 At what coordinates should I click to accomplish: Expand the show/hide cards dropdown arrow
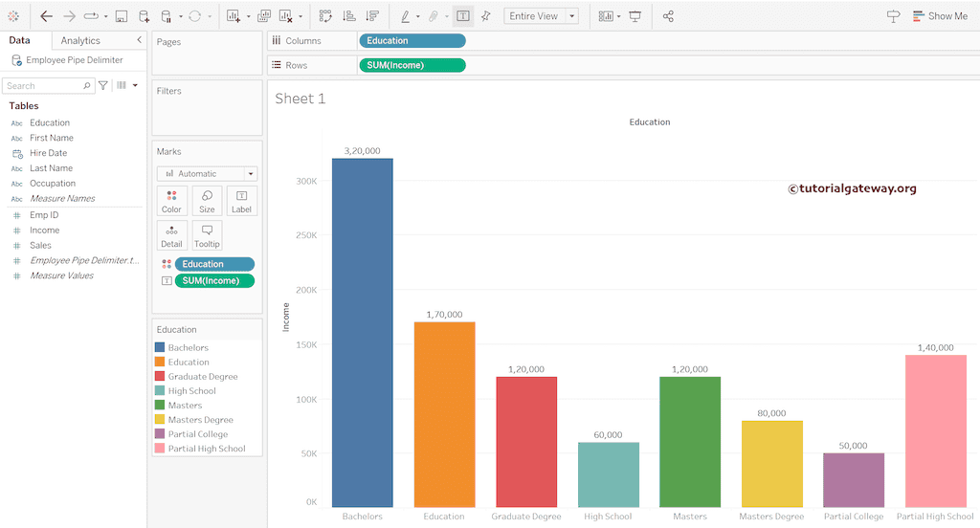tap(619, 17)
